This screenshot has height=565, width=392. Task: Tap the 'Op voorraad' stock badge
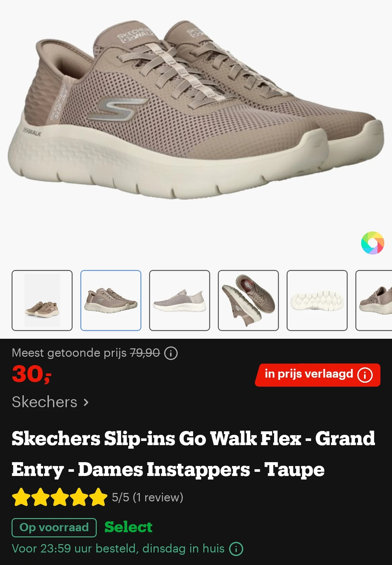[54, 527]
